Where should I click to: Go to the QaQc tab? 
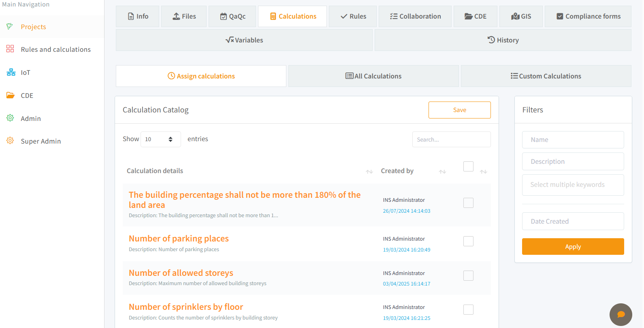(x=232, y=16)
